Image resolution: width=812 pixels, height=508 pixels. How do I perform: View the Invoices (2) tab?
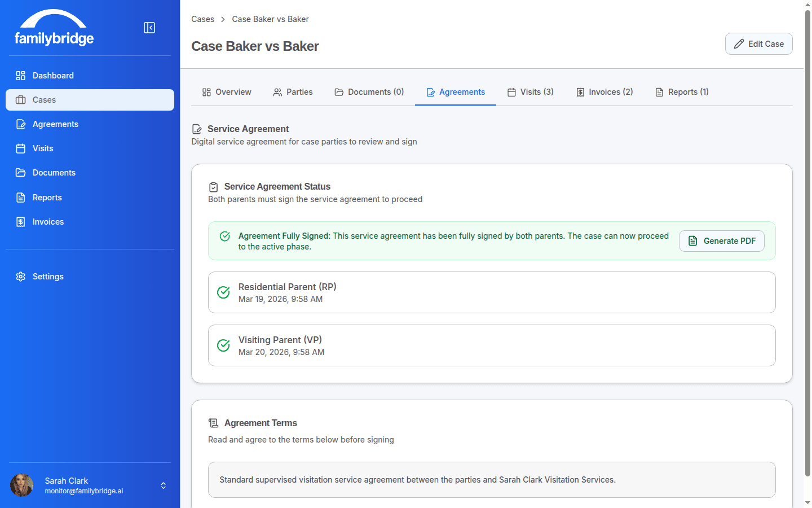(604, 91)
